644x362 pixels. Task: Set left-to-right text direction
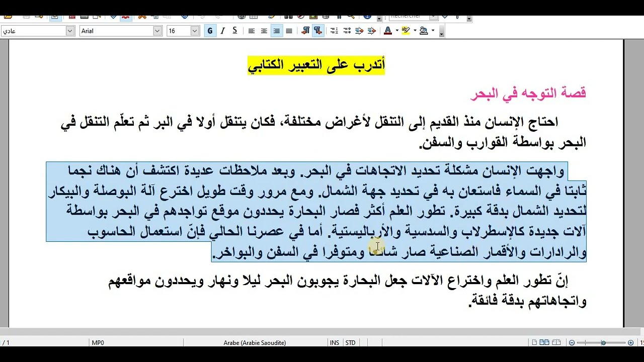click(305, 31)
